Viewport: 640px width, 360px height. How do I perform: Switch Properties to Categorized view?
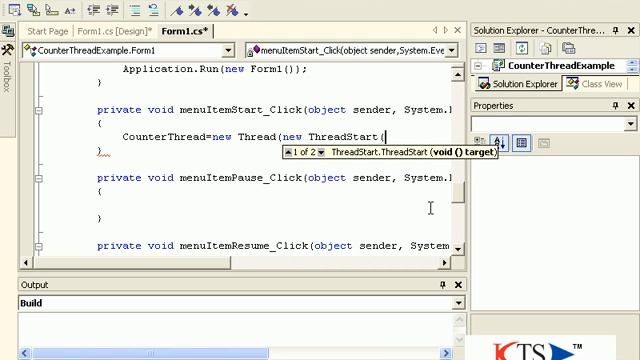[x=480, y=142]
